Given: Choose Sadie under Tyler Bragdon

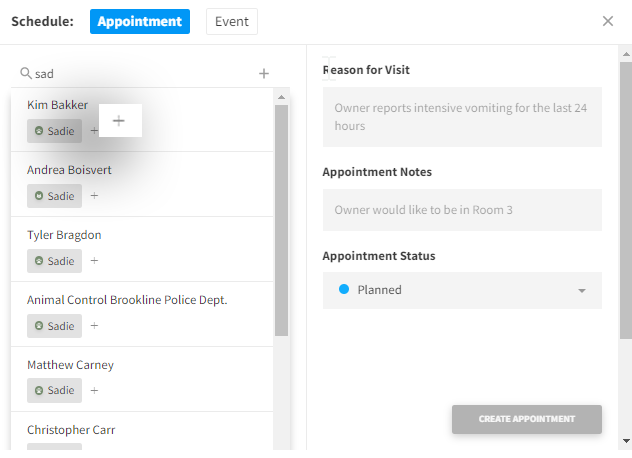Looking at the screenshot, I should [x=55, y=261].
